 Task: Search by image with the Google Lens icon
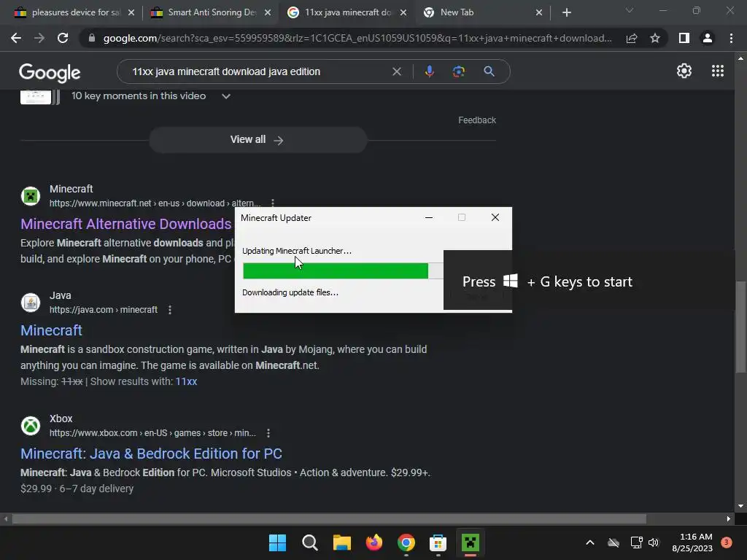[458, 71]
